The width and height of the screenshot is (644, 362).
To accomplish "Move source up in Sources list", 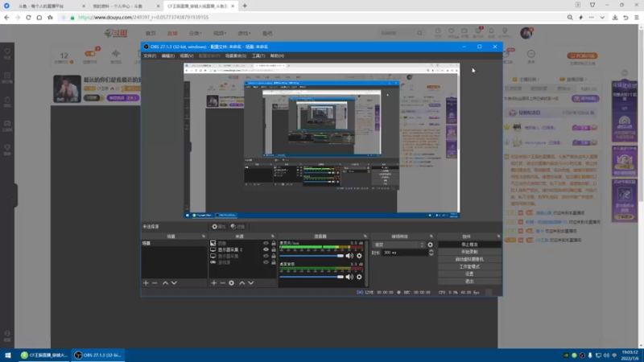I will click(x=242, y=283).
